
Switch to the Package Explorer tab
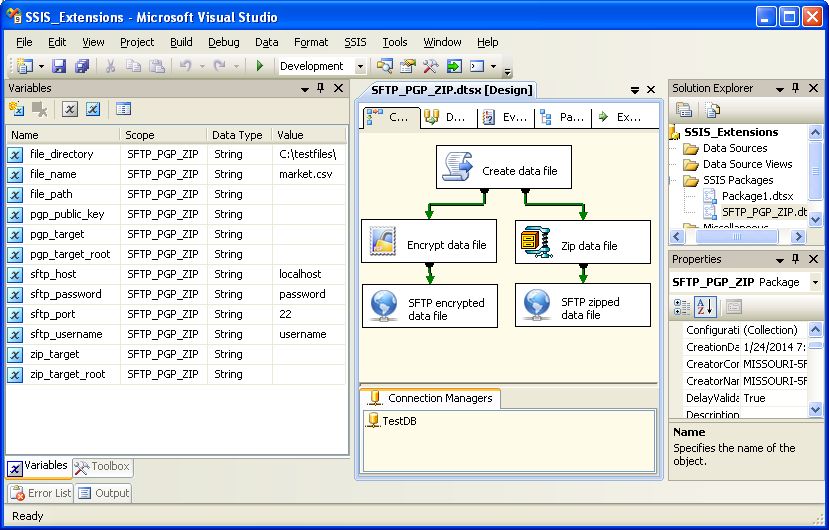click(563, 117)
